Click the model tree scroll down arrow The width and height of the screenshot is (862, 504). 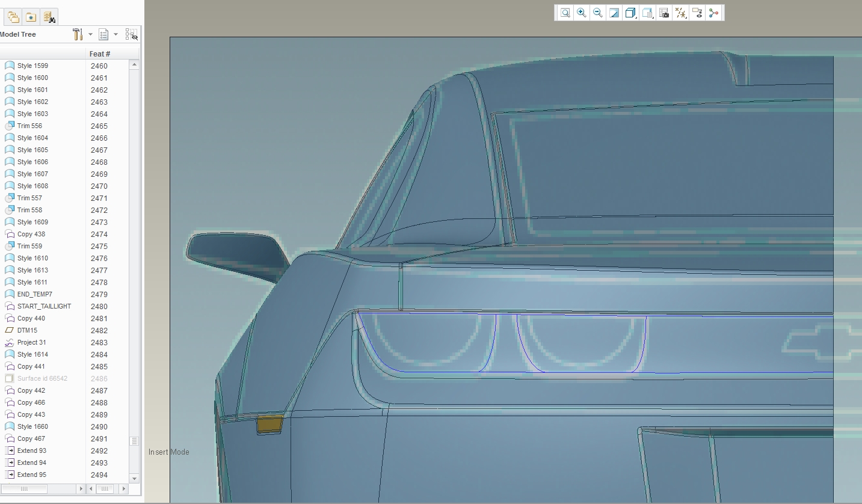point(135,478)
